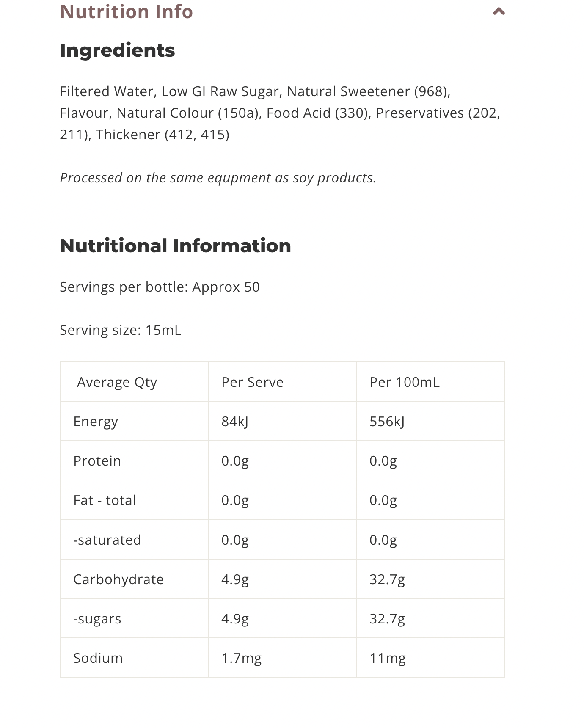Image resolution: width=584 pixels, height=728 pixels.
Task: Click the -saturated row label
Action: point(107,540)
